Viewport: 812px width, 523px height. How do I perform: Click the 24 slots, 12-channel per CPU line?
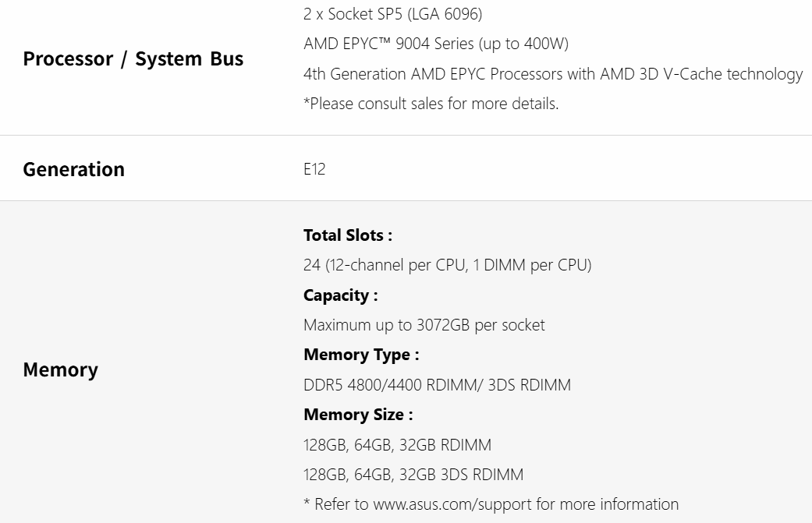pyautogui.click(x=447, y=265)
